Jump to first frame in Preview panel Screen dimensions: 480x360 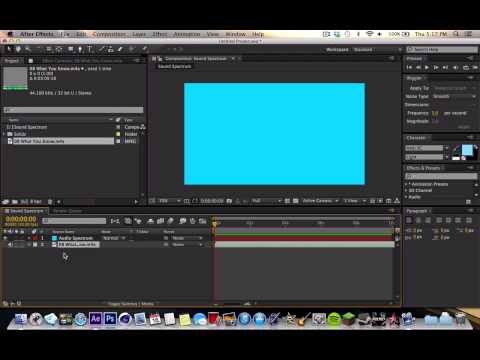pyautogui.click(x=409, y=67)
